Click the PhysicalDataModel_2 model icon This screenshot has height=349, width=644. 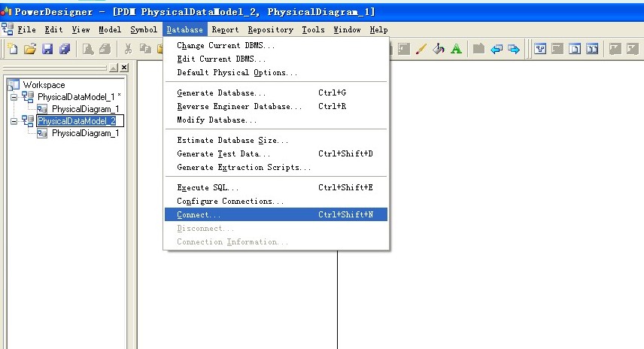[28, 120]
